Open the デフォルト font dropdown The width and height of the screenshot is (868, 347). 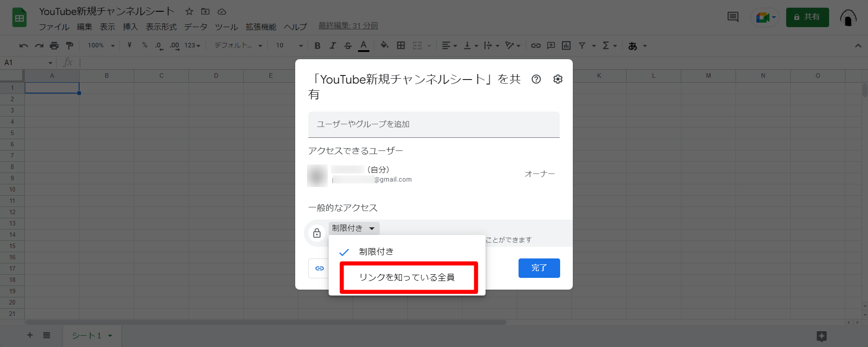coord(238,46)
